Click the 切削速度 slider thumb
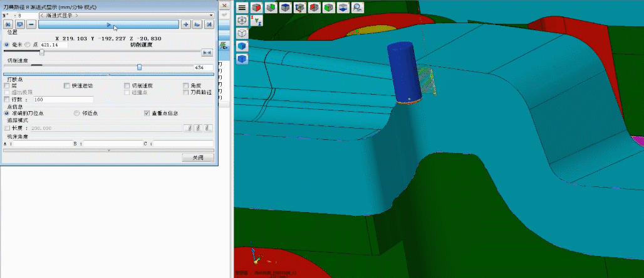This screenshot has width=644, height=278. tap(140, 67)
